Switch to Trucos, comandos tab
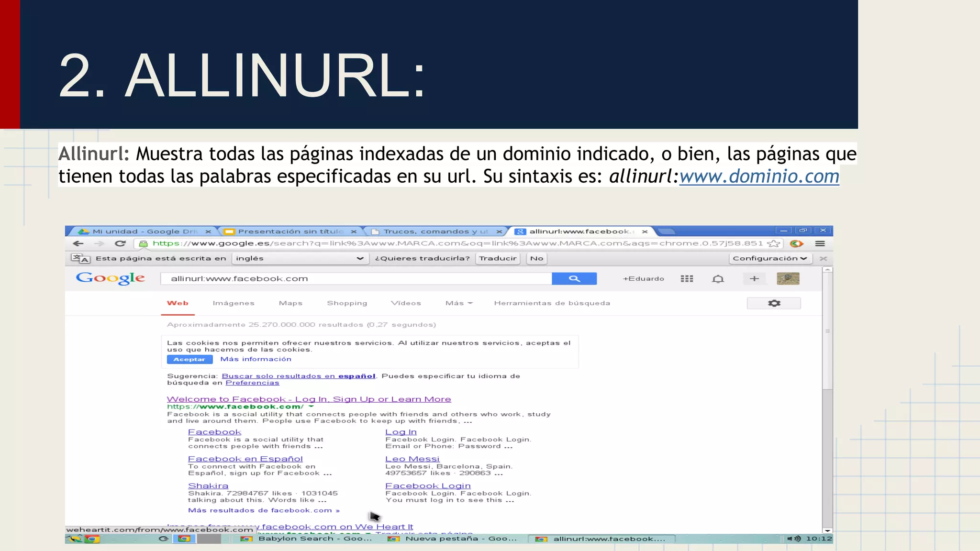The image size is (980, 551). (x=436, y=231)
